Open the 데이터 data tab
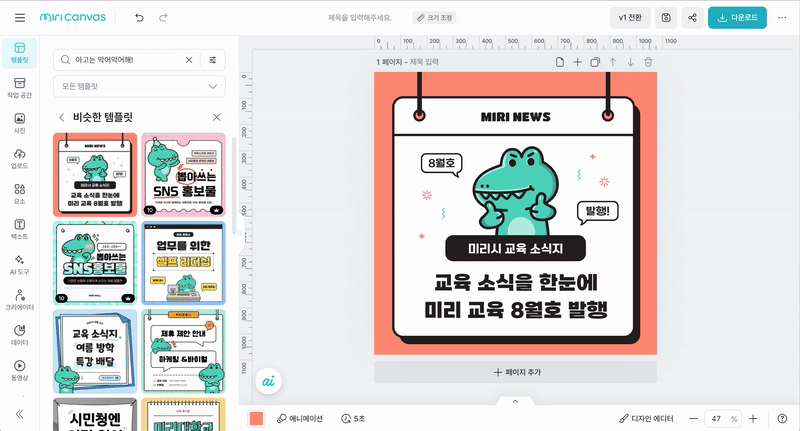Screen dimensions: 800x431 click(x=19, y=335)
